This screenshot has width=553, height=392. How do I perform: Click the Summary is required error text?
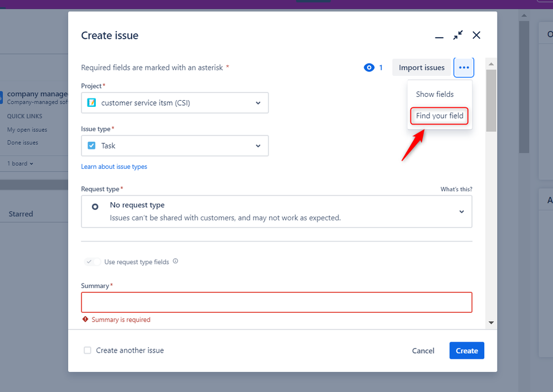[x=121, y=319]
